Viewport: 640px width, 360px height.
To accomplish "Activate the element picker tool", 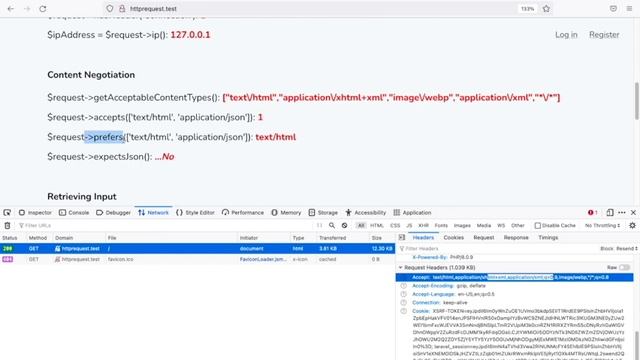I will (x=7, y=213).
